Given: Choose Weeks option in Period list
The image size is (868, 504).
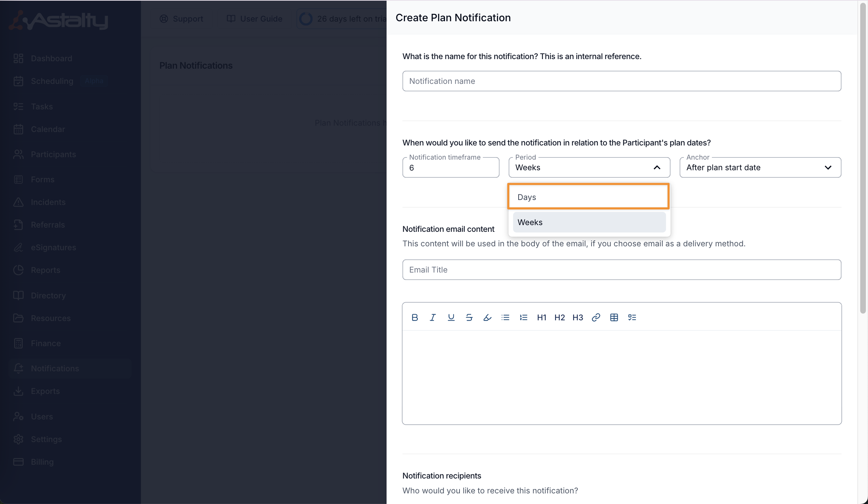Looking at the screenshot, I should (589, 222).
